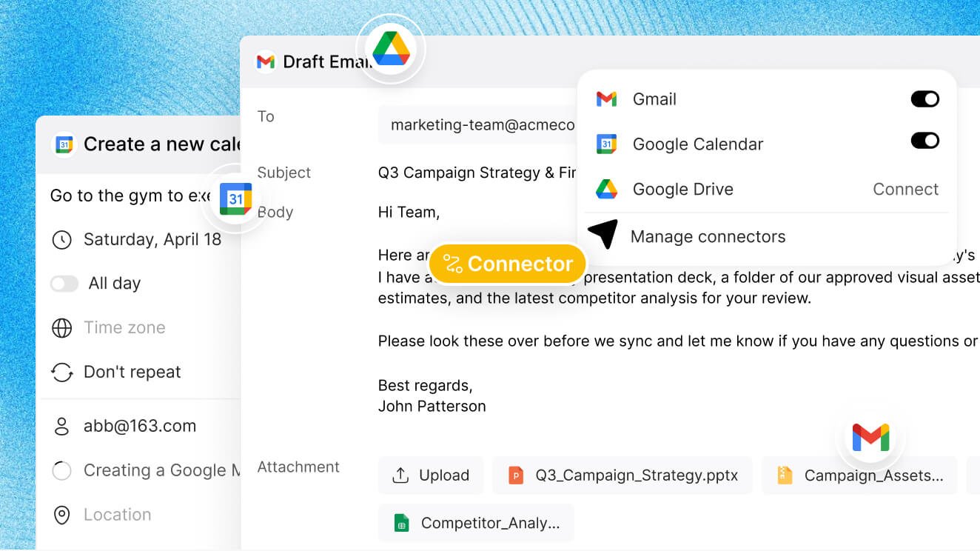Click the Gmail icon in the Draft Email header
The image size is (980, 551).
point(265,61)
